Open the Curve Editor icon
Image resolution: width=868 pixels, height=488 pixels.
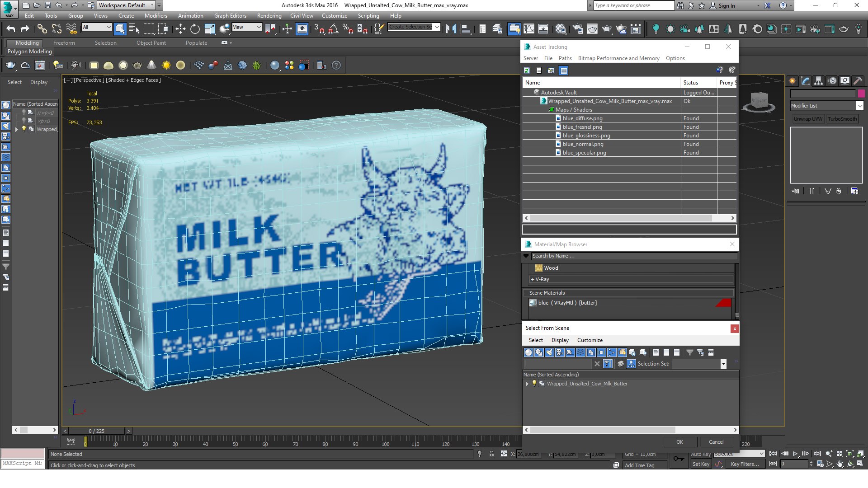pyautogui.click(x=529, y=29)
